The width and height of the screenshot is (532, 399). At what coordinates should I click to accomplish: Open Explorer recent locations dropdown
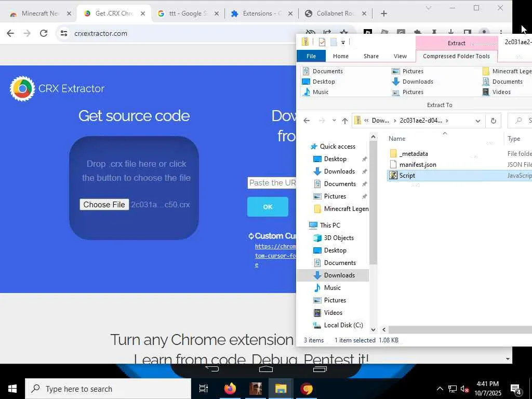point(334,121)
